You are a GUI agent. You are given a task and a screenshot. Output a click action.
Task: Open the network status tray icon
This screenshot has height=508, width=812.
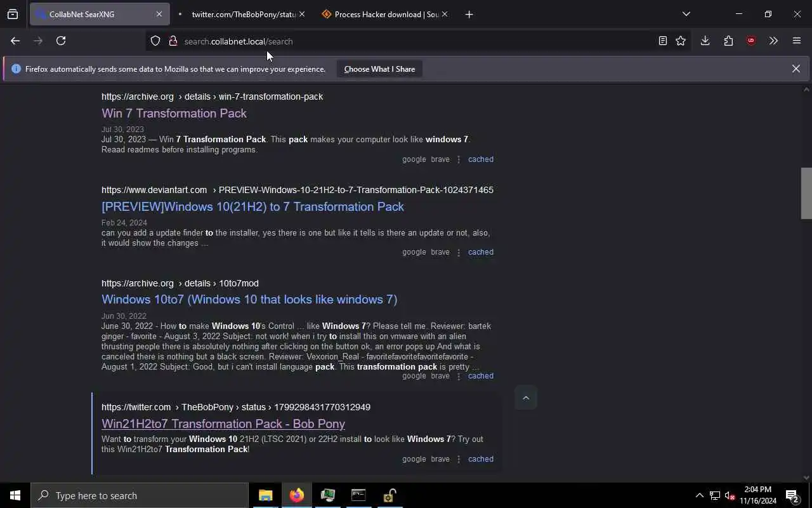point(715,495)
